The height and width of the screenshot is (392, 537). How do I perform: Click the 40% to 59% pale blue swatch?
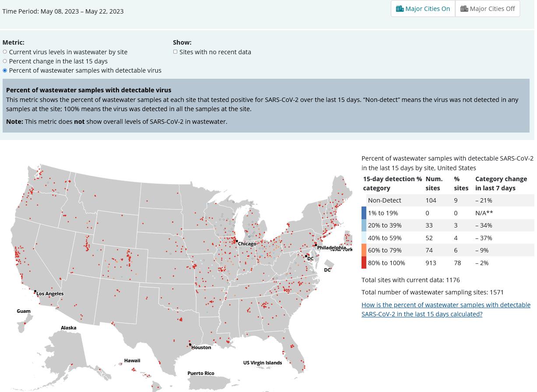[364, 238]
